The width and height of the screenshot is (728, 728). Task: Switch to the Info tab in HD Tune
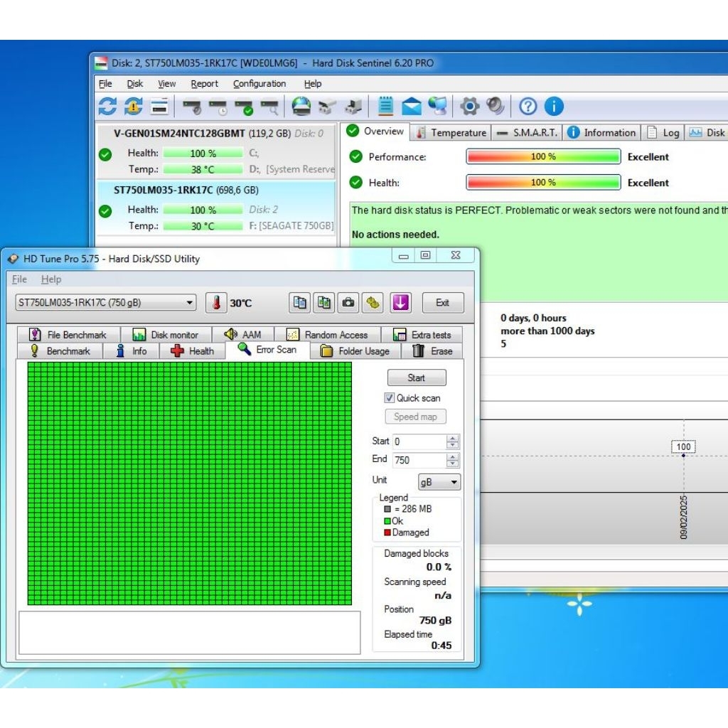click(132, 351)
